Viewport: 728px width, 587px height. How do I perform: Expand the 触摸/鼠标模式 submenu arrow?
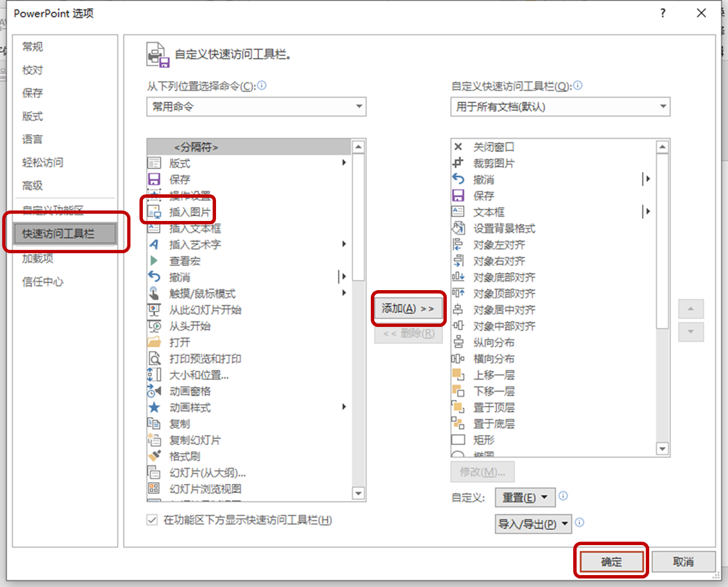[344, 293]
